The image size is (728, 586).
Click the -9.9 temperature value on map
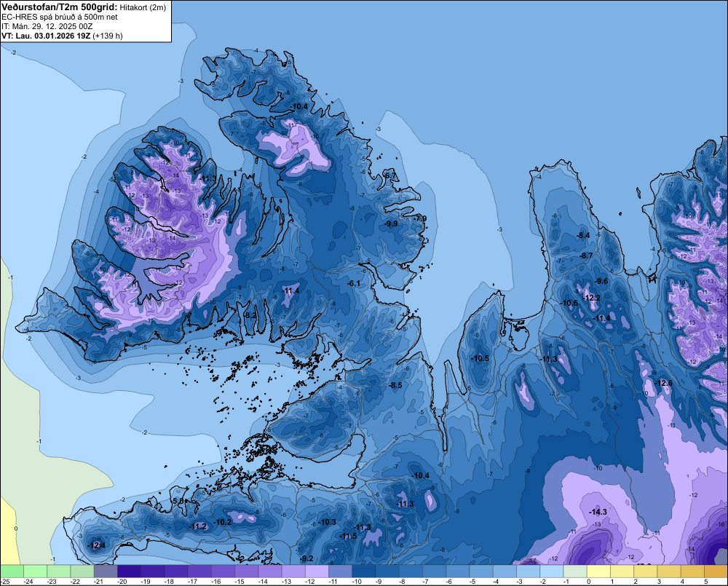click(x=391, y=223)
